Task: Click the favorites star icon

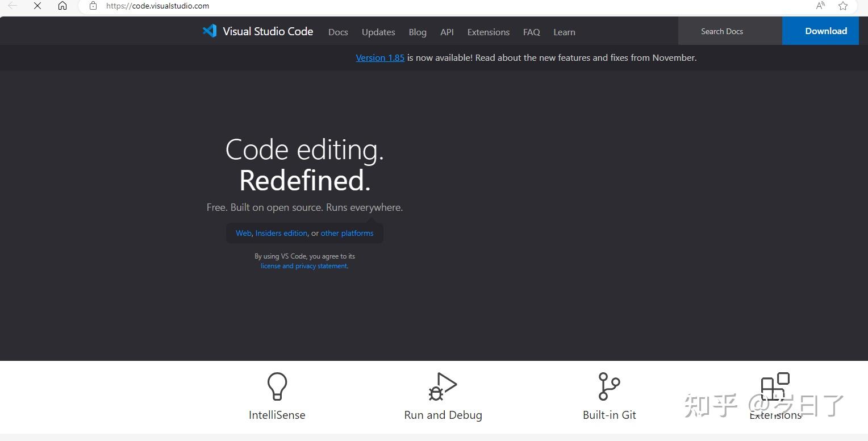Action: (x=843, y=6)
